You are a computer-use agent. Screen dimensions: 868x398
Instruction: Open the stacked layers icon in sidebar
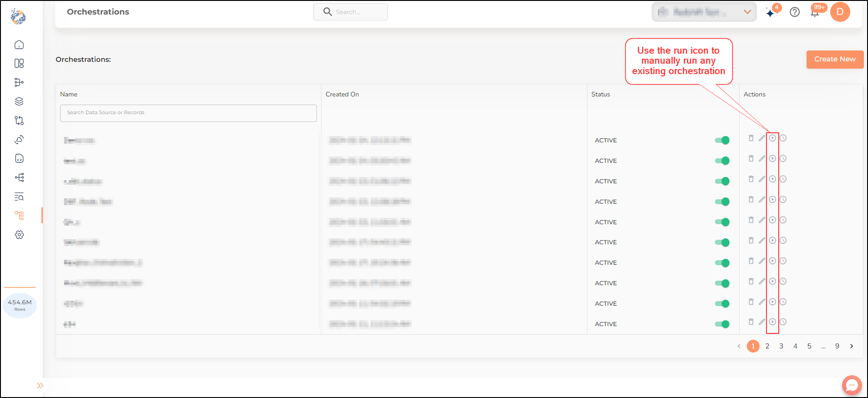[x=19, y=101]
